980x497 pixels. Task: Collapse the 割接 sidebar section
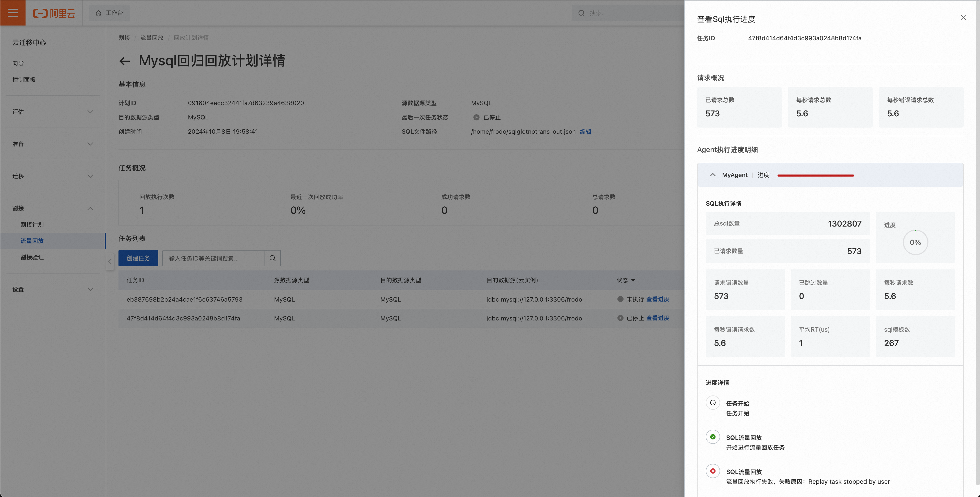tap(53, 208)
